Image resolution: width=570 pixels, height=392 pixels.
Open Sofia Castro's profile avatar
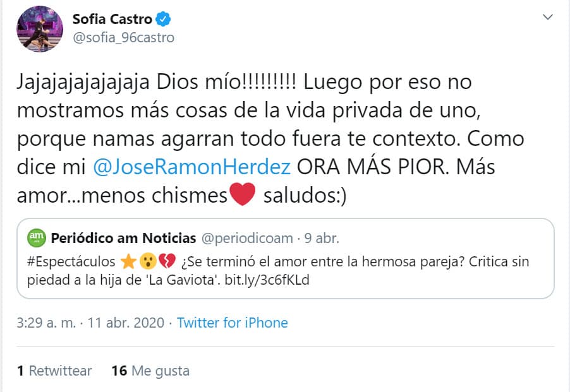(39, 28)
